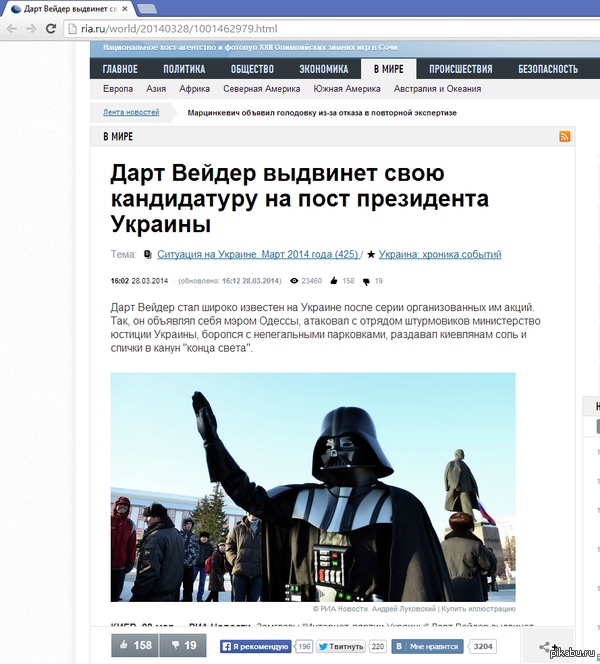Open the БЕЗОПАСНОСТЬ section
Image resolution: width=600 pixels, height=664 pixels.
click(548, 69)
